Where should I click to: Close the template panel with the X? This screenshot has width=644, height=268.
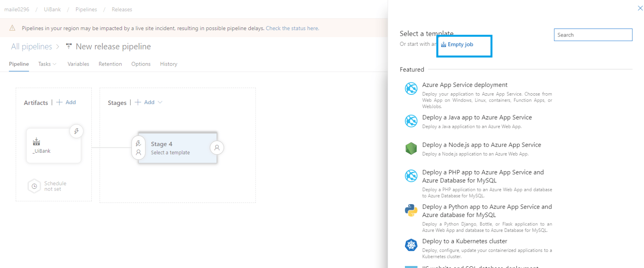[x=640, y=8]
